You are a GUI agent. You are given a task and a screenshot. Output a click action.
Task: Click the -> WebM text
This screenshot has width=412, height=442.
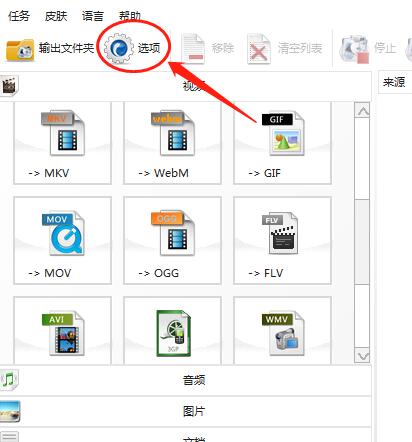(x=164, y=173)
